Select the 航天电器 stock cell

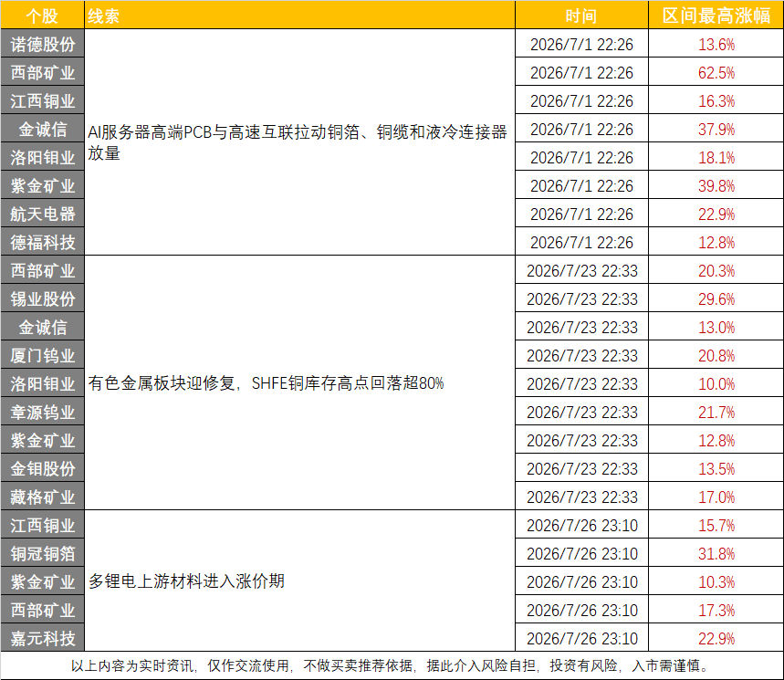click(43, 214)
